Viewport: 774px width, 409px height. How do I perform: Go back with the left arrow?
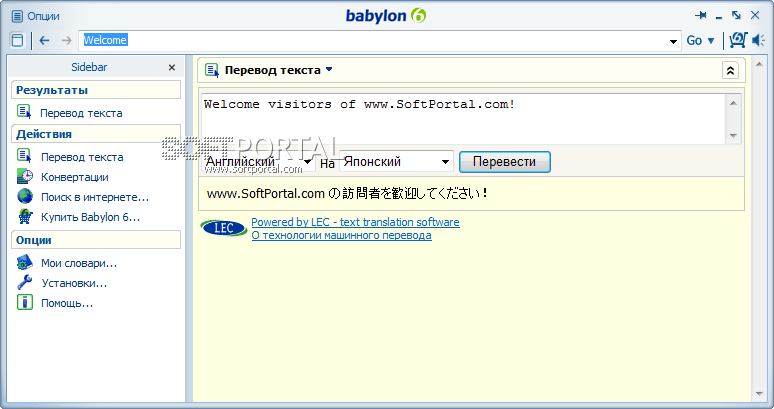44,40
